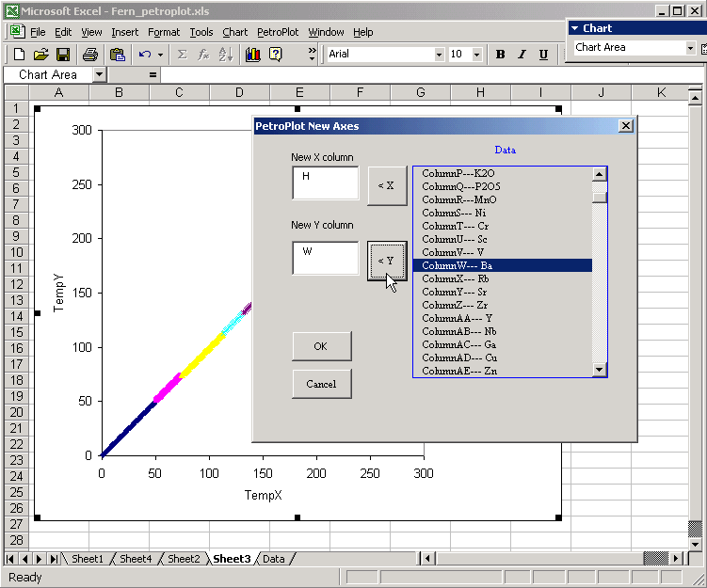Go to last sheet tab navigation arrow

click(x=54, y=559)
